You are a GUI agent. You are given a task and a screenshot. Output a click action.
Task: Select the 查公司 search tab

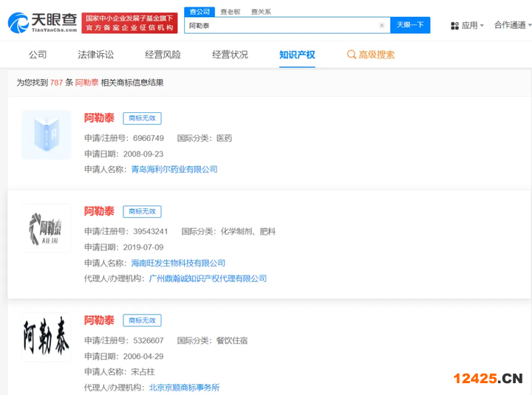(x=199, y=12)
